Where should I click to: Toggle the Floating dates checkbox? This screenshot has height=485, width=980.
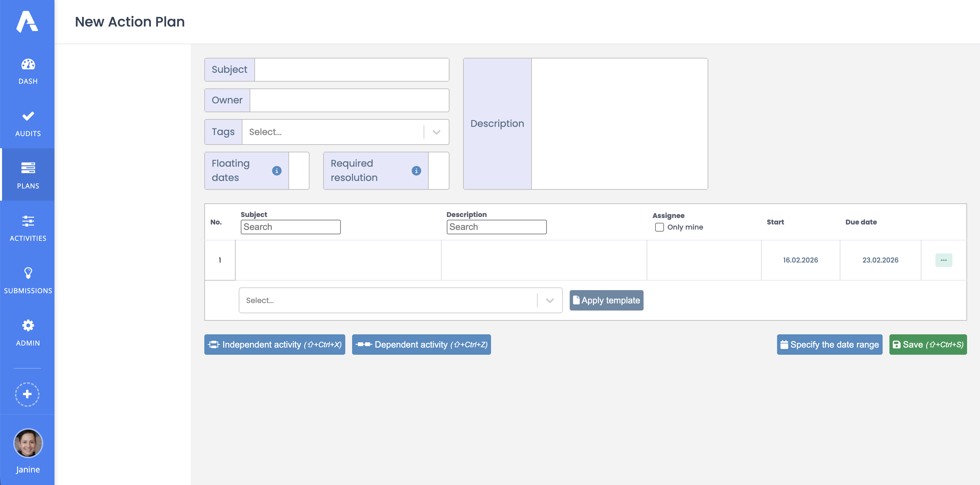[299, 170]
